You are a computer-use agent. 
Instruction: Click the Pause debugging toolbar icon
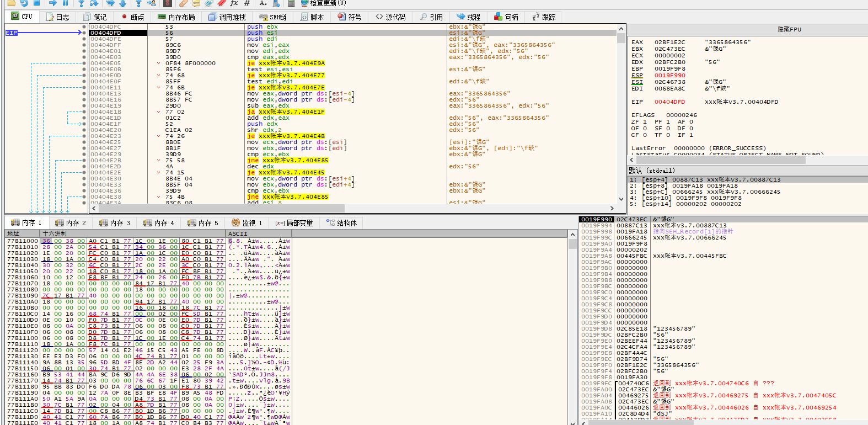click(65, 3)
